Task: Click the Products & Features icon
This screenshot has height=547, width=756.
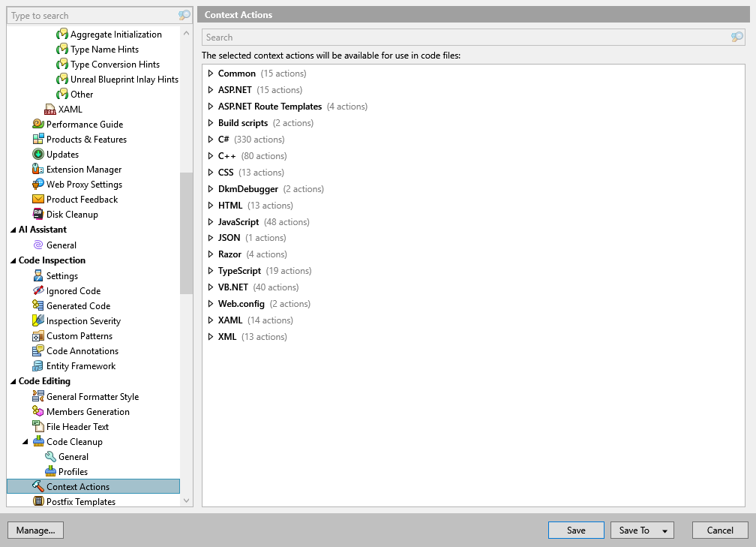Action: (38, 139)
